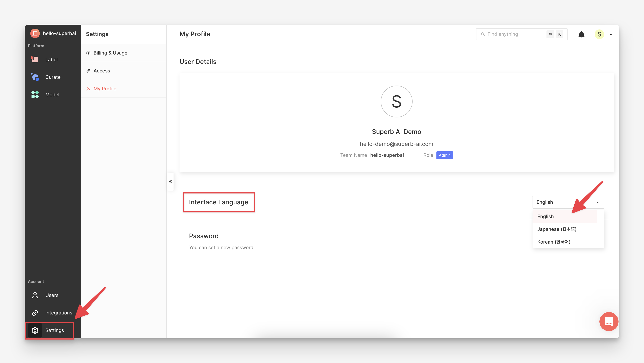The height and width of the screenshot is (363, 644).
Task: Click the team name hello-superbai value
Action: coord(387,155)
